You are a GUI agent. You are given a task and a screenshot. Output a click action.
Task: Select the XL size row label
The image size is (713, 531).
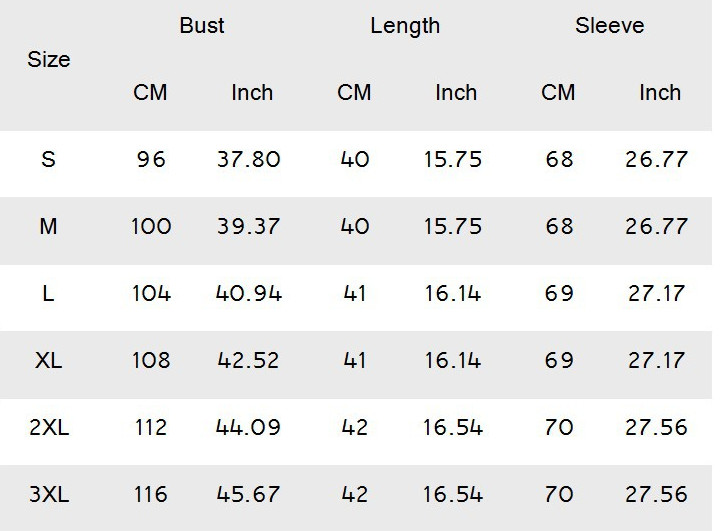pyautogui.click(x=48, y=361)
